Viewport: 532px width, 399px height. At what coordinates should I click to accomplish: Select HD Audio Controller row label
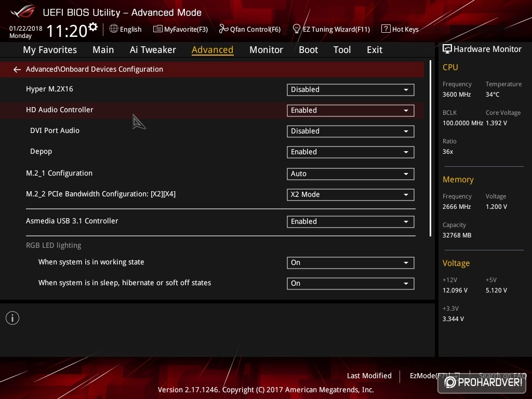pos(59,110)
